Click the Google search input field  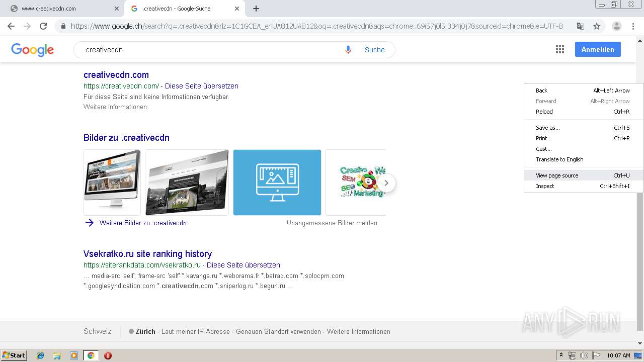(x=211, y=50)
